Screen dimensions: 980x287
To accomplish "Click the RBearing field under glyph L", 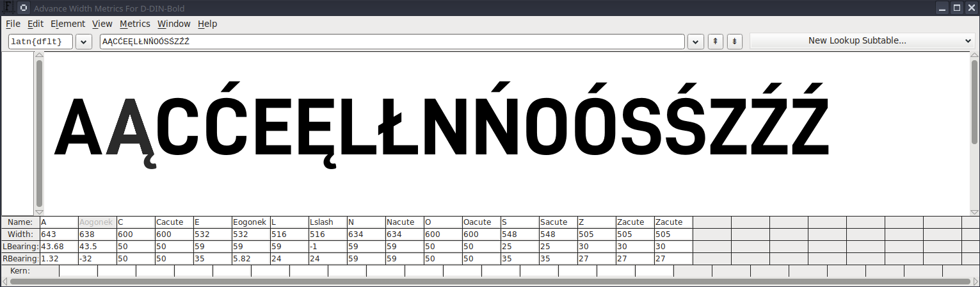I will point(289,259).
